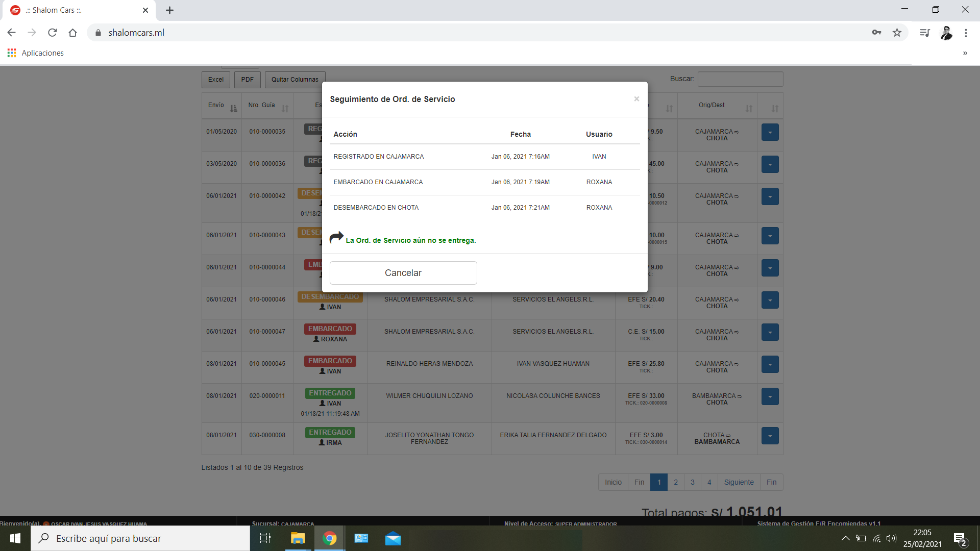Open Quitar Columnas option

point(295,80)
